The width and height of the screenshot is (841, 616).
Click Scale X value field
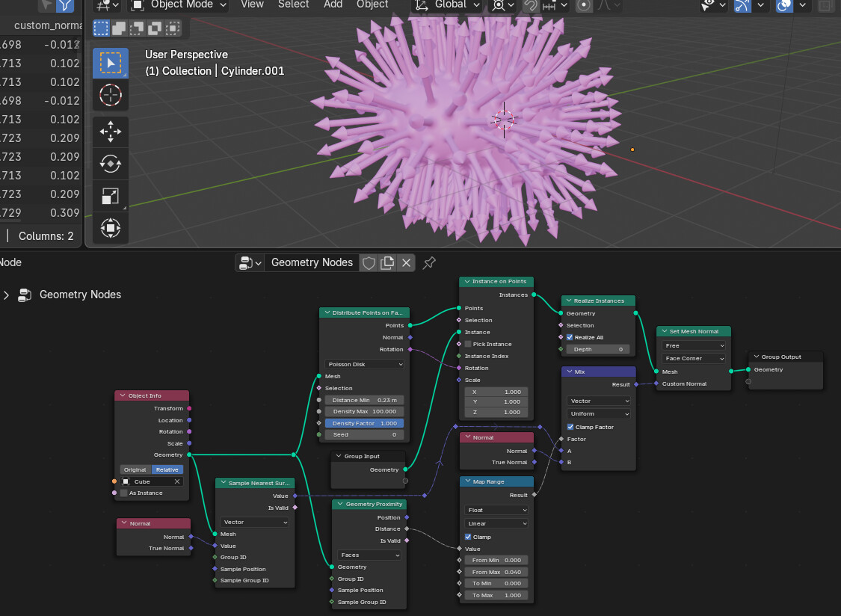pos(496,392)
